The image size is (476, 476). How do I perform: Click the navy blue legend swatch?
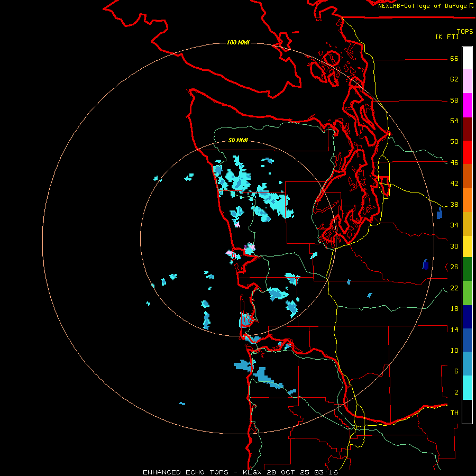(467, 317)
